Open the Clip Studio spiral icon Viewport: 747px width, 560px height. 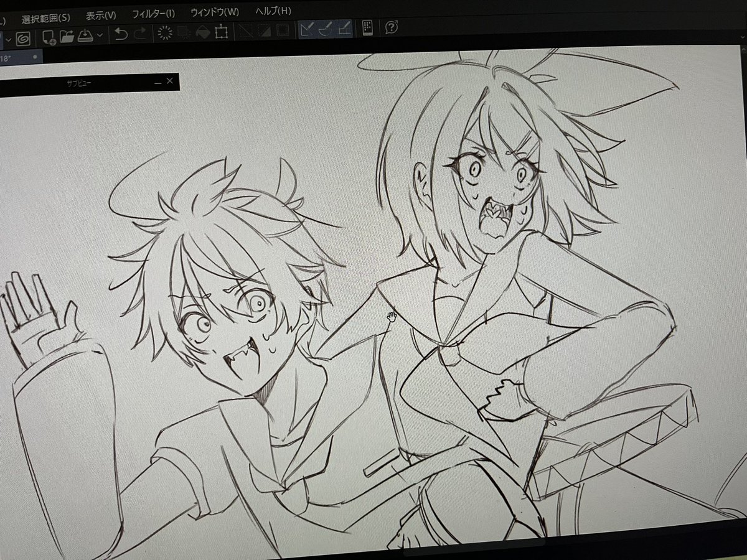point(23,38)
